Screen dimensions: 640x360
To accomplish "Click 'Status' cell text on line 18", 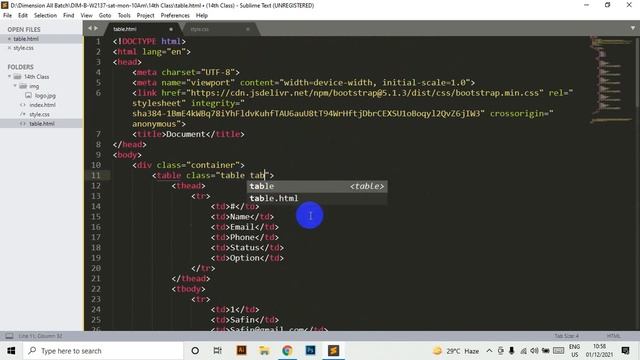I will coord(245,248).
